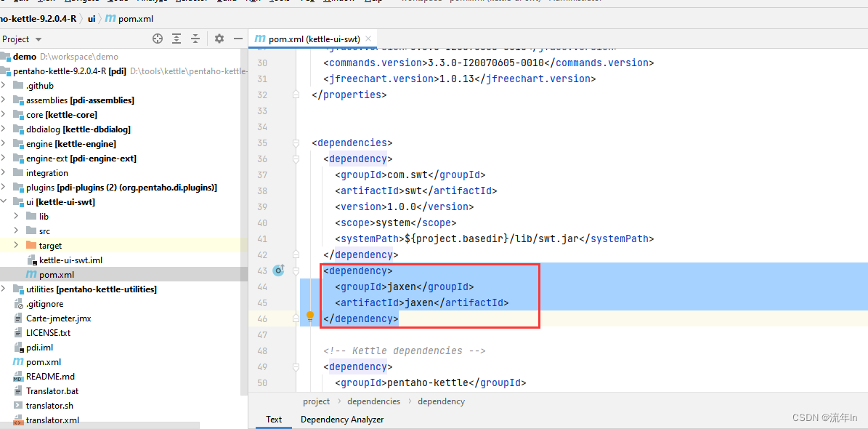Collapse the ui [kettle-ui-swt] module
Screen dimensions: 868x429
(4, 201)
